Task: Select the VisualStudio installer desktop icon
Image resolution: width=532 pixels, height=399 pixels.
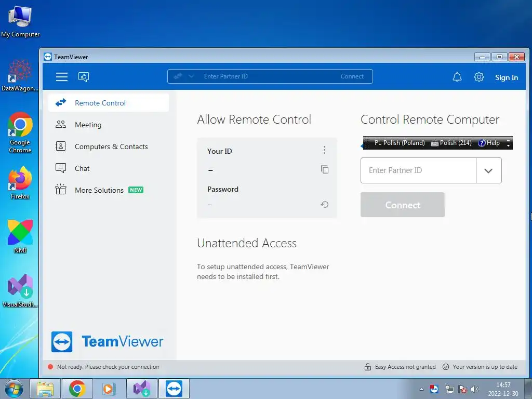Action: 20,291
